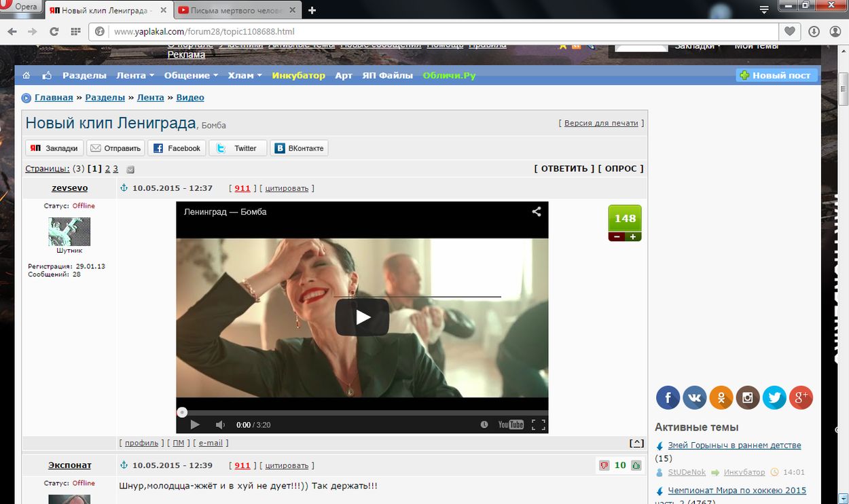Click thumbs-up icon in site navigation bar

pyautogui.click(x=47, y=75)
